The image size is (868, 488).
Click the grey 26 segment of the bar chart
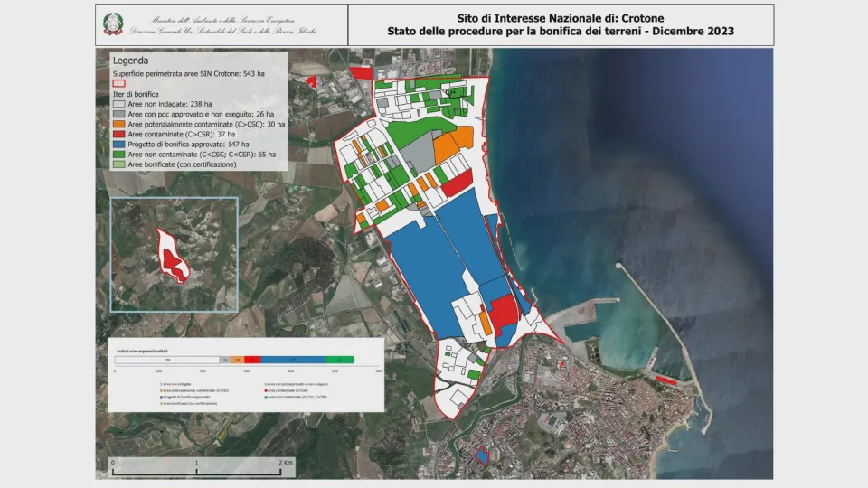225,360
